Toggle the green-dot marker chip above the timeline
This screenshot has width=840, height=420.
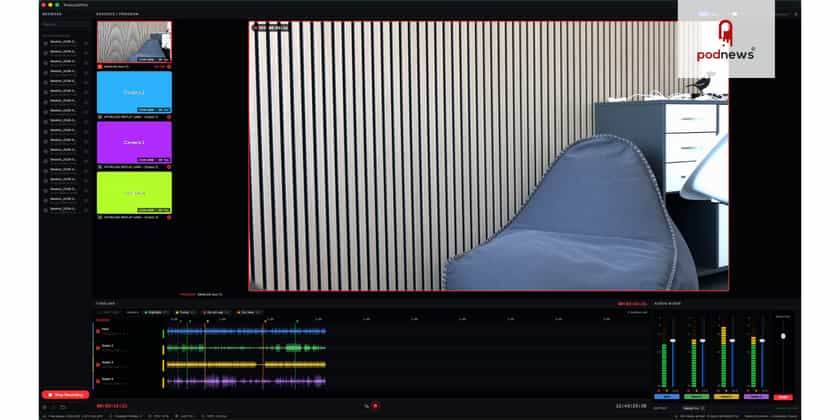point(155,312)
